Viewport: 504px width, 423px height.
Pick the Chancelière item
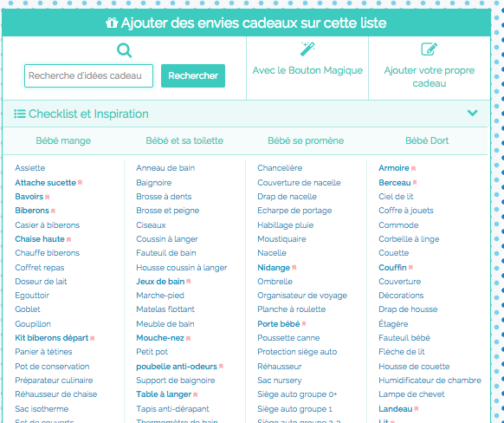click(280, 168)
